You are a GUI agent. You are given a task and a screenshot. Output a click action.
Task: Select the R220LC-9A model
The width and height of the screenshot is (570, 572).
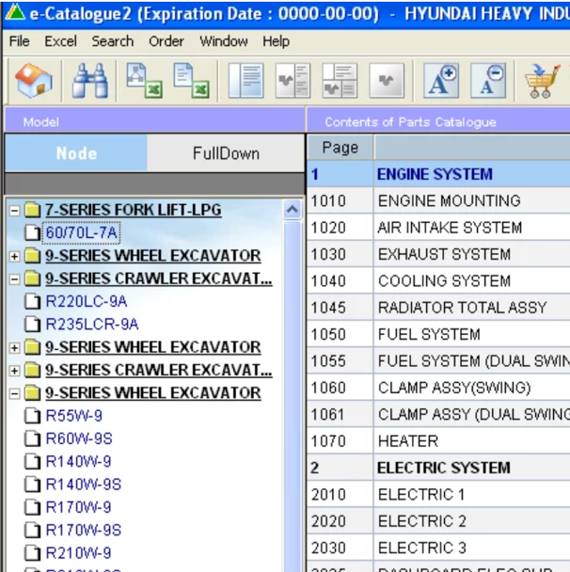(x=86, y=302)
